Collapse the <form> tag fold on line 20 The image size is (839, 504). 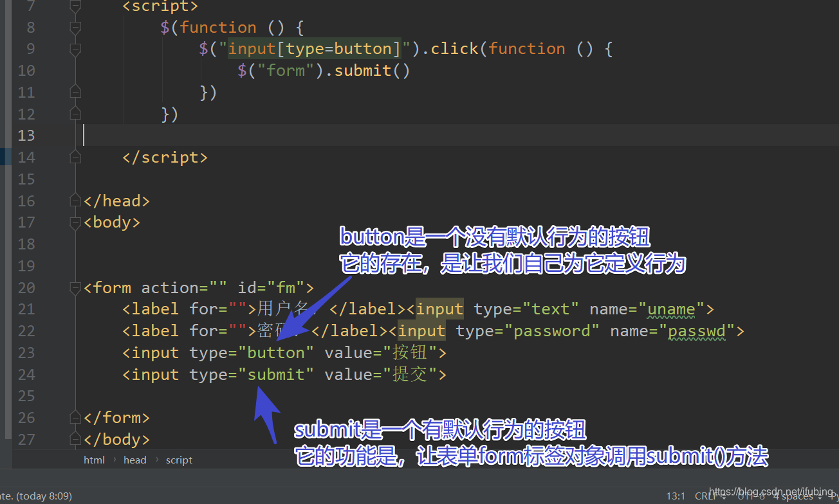click(x=75, y=288)
